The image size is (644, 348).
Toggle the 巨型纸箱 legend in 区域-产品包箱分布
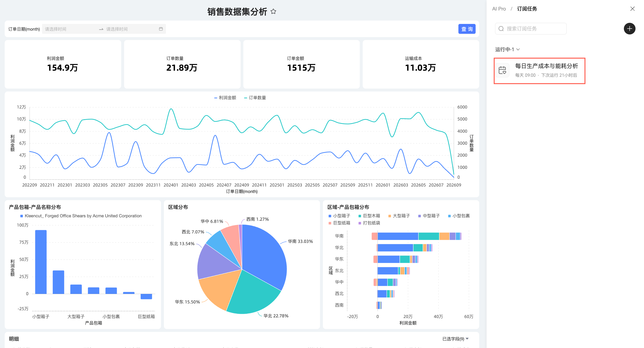click(339, 223)
